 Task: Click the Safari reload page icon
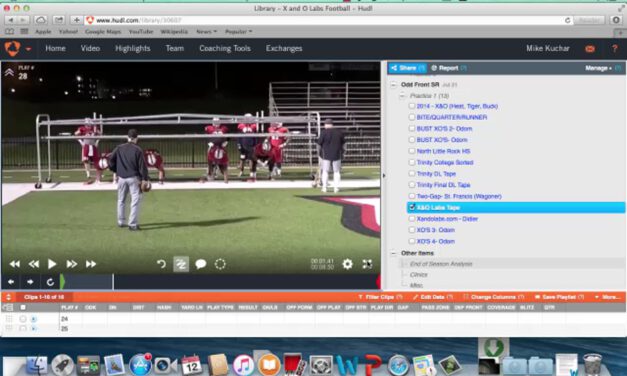(x=567, y=20)
